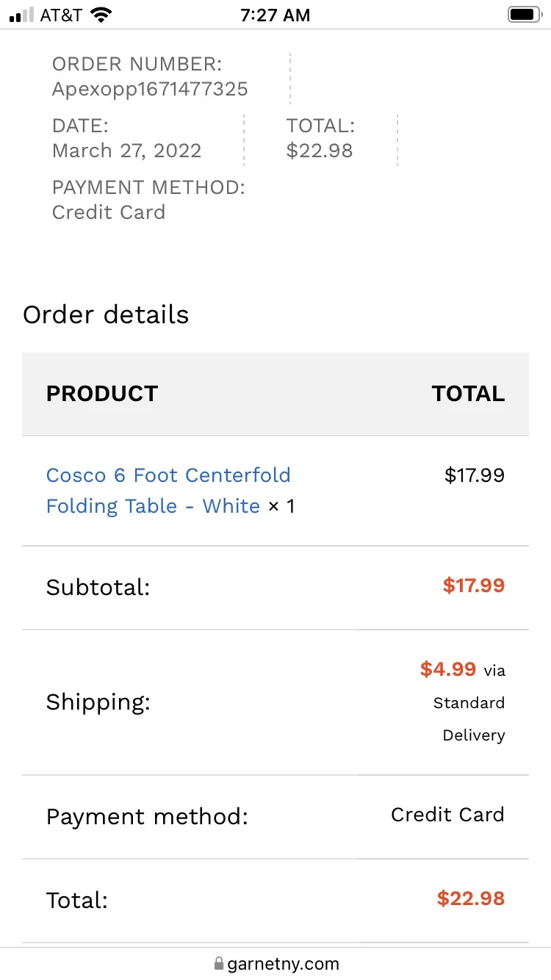Tap Credit Card in the Payment method row

point(447,815)
